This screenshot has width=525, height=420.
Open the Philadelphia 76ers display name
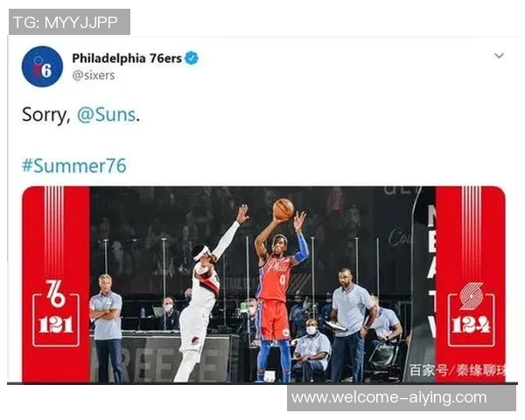pos(127,59)
